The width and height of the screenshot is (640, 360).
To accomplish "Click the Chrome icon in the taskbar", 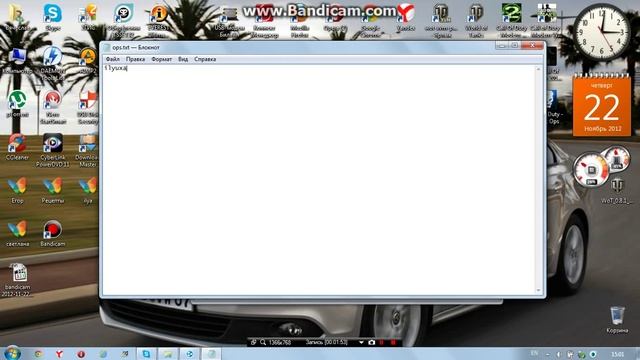I will (38, 353).
